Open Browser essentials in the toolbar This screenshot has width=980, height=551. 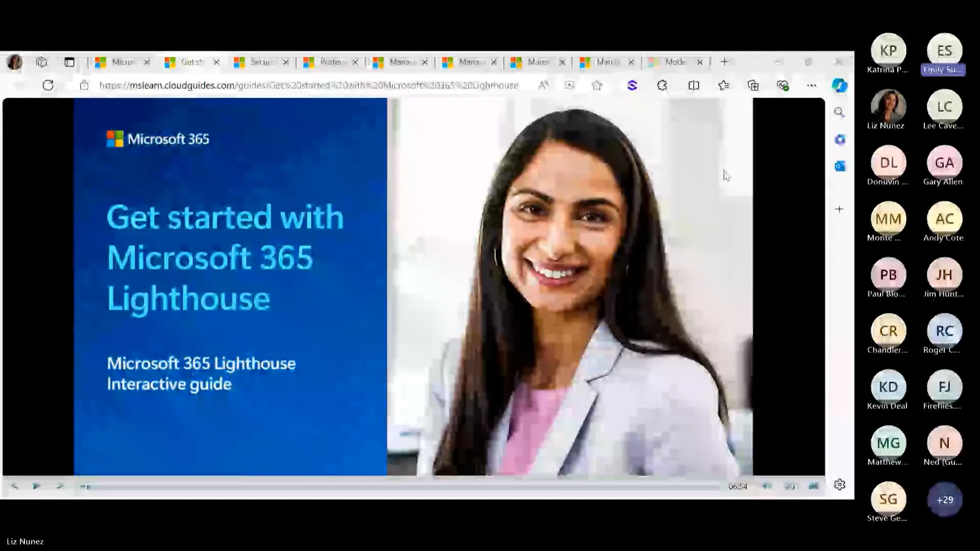[782, 85]
